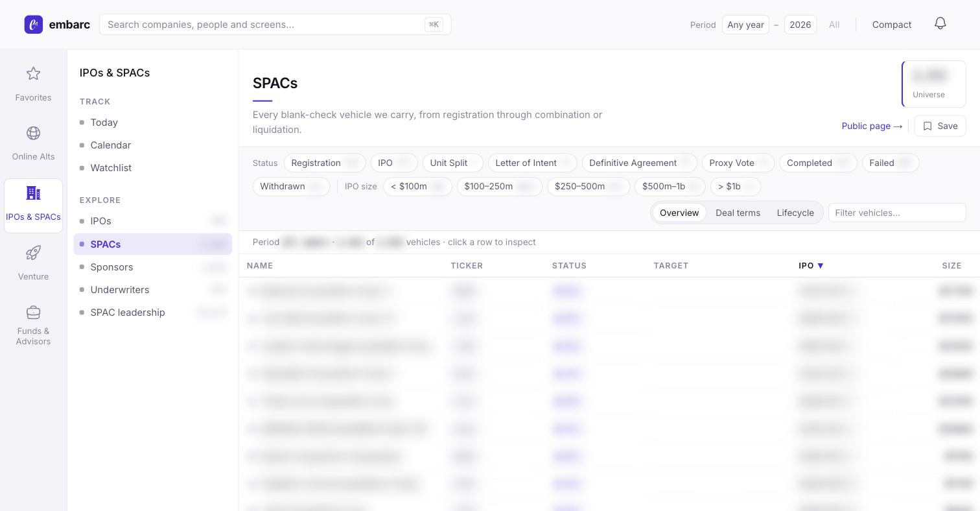The height and width of the screenshot is (511, 980).
Task: Open Watchlist in the sidebar
Action: (152, 168)
